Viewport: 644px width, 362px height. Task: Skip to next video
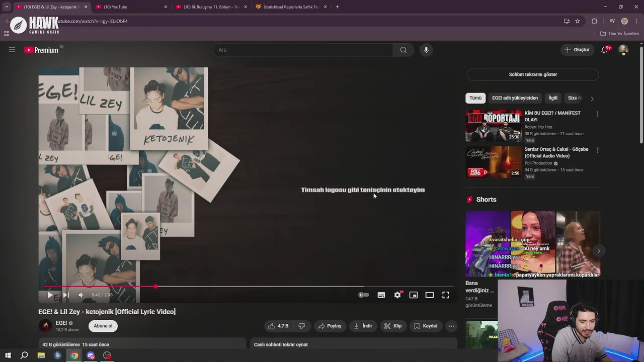tap(65, 295)
